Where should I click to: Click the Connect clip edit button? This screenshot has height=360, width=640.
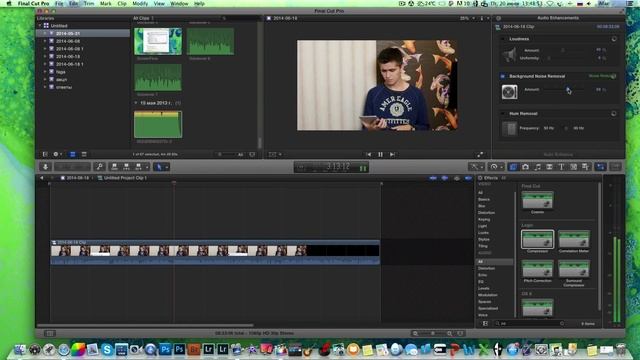114,167
